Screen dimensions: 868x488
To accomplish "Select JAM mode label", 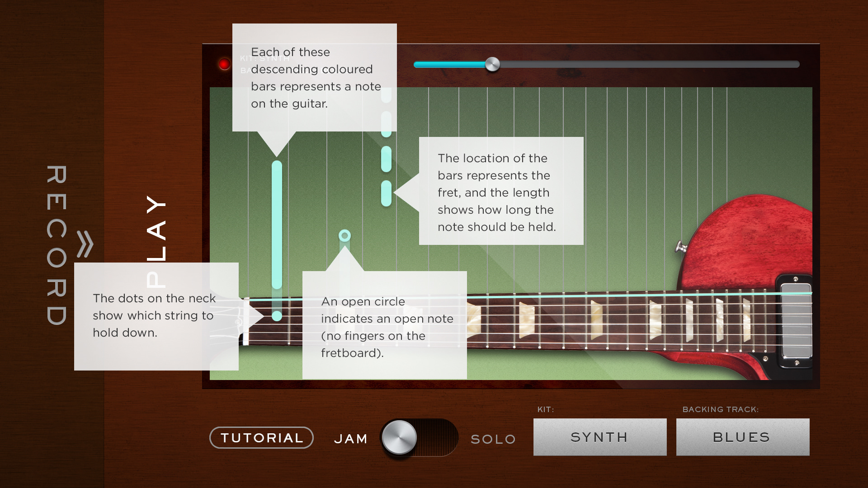I will 350,439.
